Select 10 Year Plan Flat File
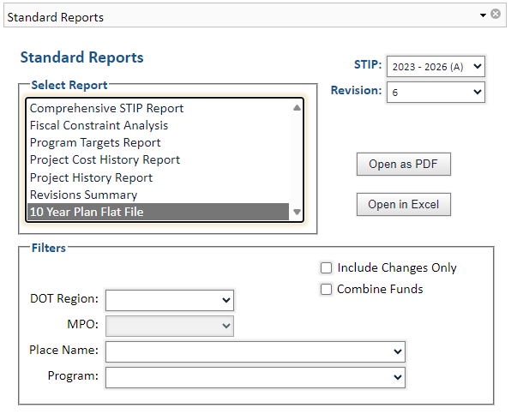This screenshot has width=511, height=420. tap(158, 212)
